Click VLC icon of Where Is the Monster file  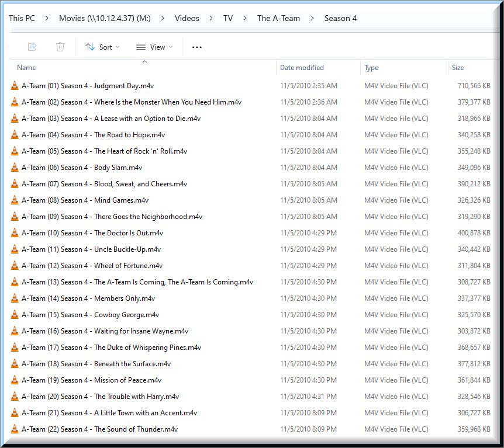tap(15, 102)
